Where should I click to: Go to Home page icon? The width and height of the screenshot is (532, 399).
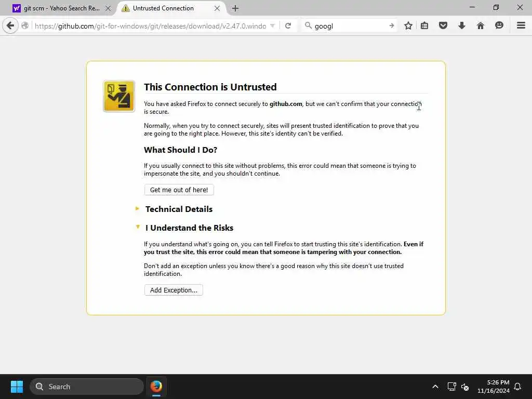pos(481,25)
